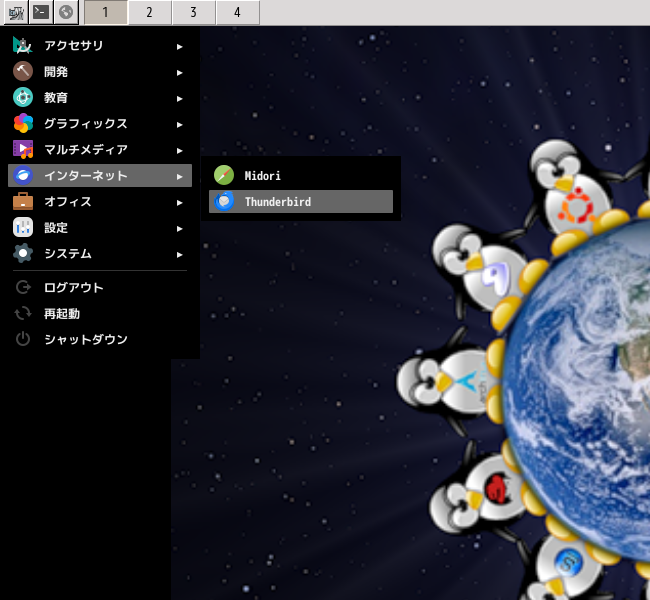Choose 再起動 to reboot
This screenshot has width=650, height=600.
click(100, 313)
